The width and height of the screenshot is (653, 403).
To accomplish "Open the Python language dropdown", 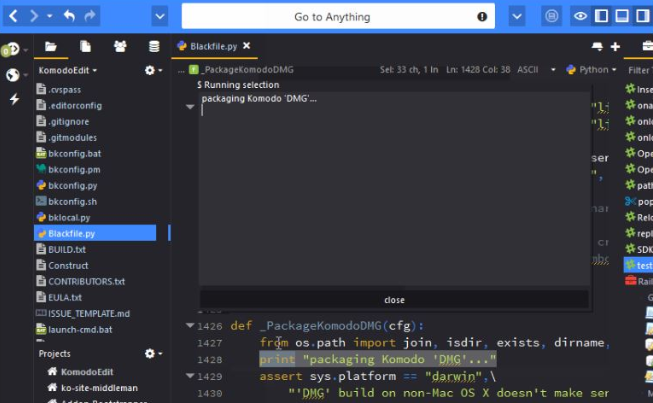I will coord(592,70).
